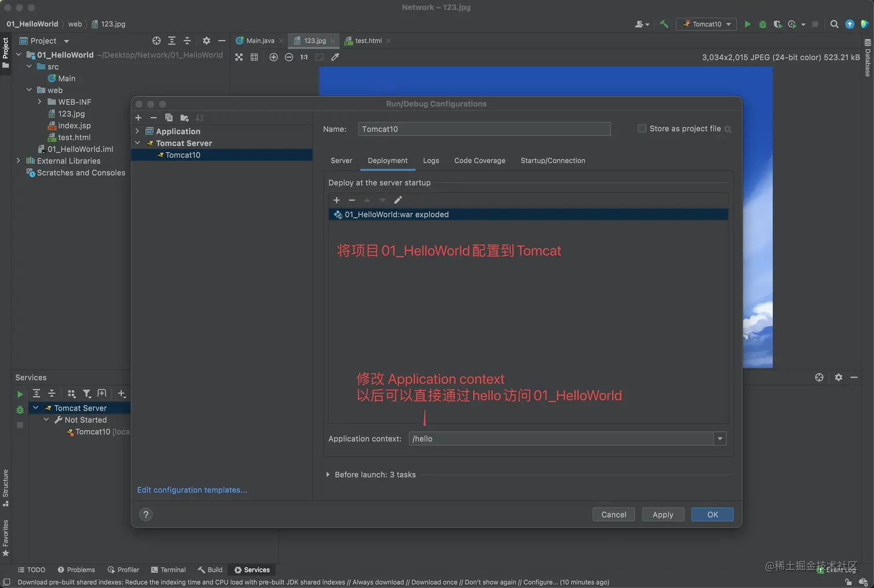Close the 123.jpg editor tab

coord(332,41)
